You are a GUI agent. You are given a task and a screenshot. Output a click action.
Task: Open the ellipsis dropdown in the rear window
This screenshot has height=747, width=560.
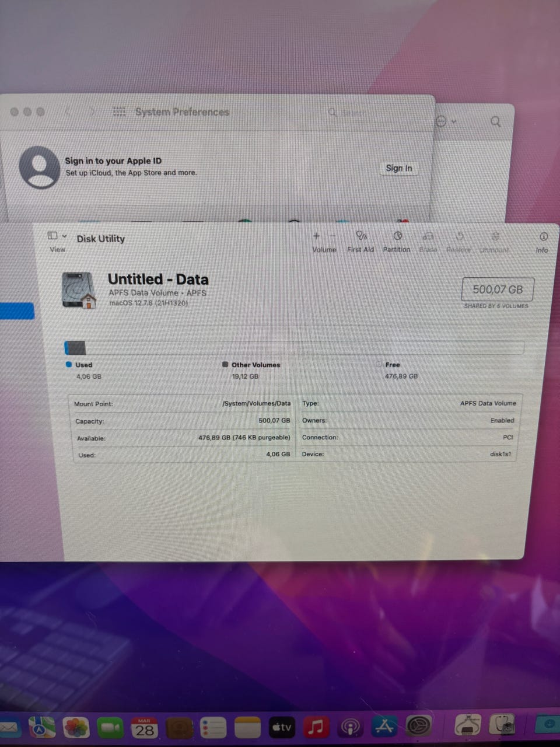(446, 121)
